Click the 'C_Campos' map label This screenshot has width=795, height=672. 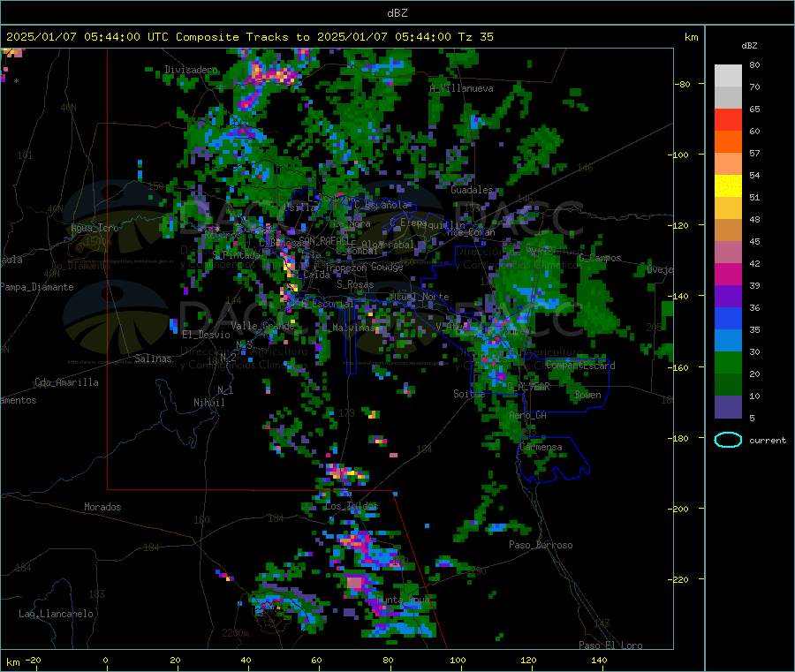coord(600,258)
